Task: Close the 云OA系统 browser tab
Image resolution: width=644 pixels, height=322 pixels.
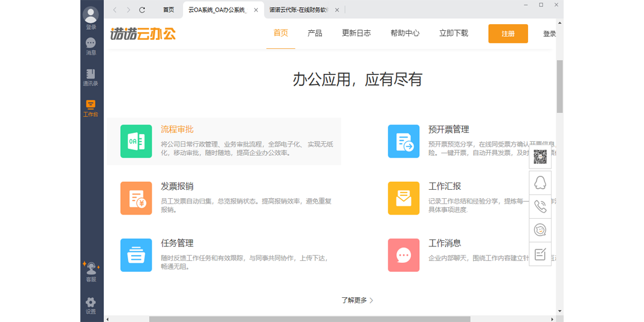Action: tap(256, 10)
